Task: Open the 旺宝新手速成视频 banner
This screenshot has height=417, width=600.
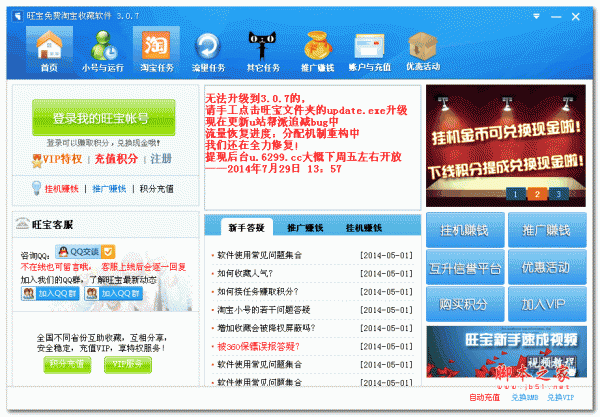Action: pos(506,351)
